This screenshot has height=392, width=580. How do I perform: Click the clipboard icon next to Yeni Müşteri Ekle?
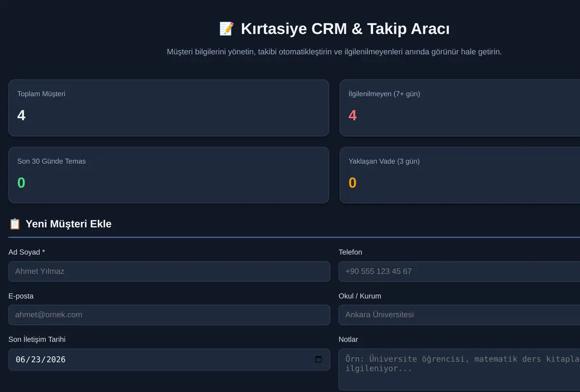click(15, 224)
